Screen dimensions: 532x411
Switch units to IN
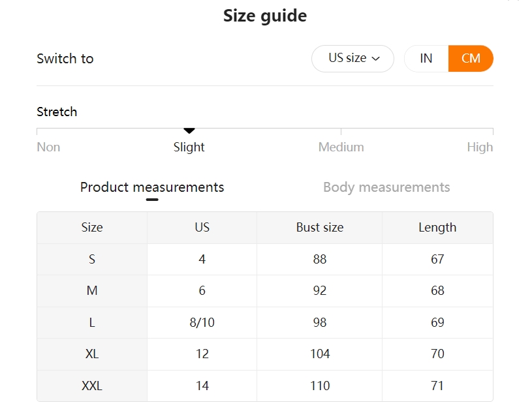click(426, 58)
